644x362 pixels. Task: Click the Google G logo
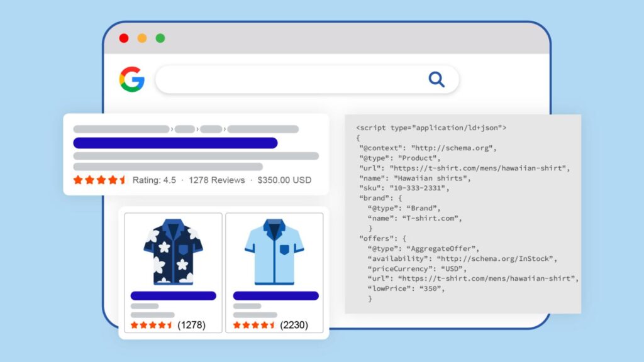[x=132, y=78]
